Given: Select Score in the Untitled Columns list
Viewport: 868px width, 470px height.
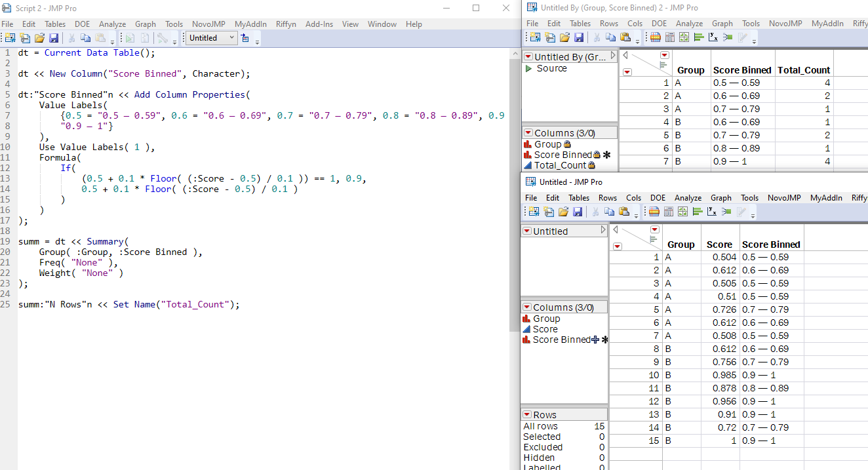Looking at the screenshot, I should (545, 329).
